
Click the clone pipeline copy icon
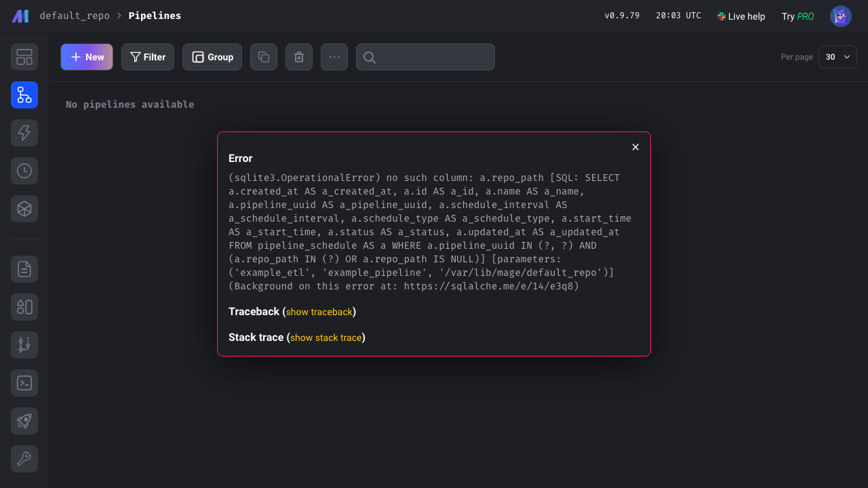pyautogui.click(x=264, y=57)
